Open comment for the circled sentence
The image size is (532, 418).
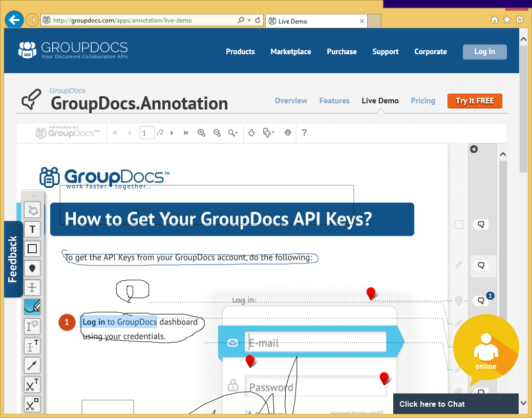481,266
